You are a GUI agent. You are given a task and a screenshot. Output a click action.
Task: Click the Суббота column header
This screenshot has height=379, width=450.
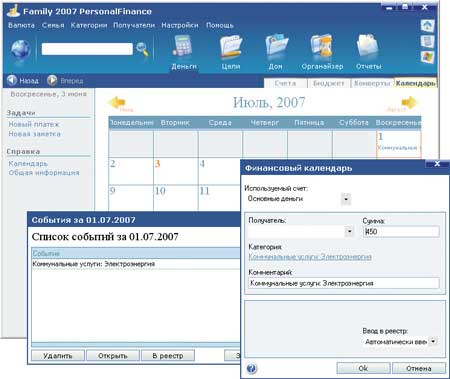[x=354, y=123]
